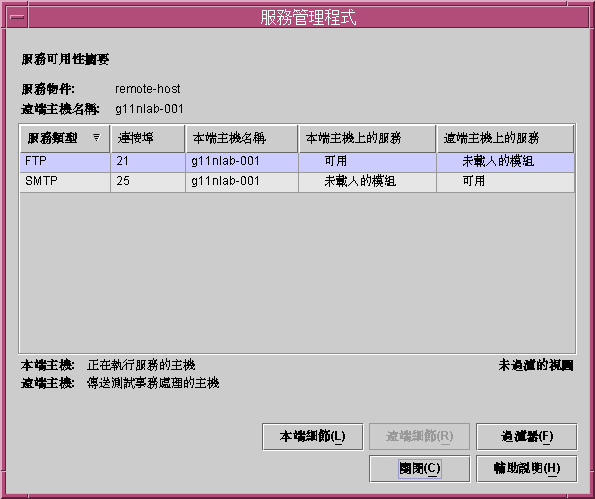The width and height of the screenshot is (595, 499).
Task: Click the remote-host service object value
Action: click(148, 89)
